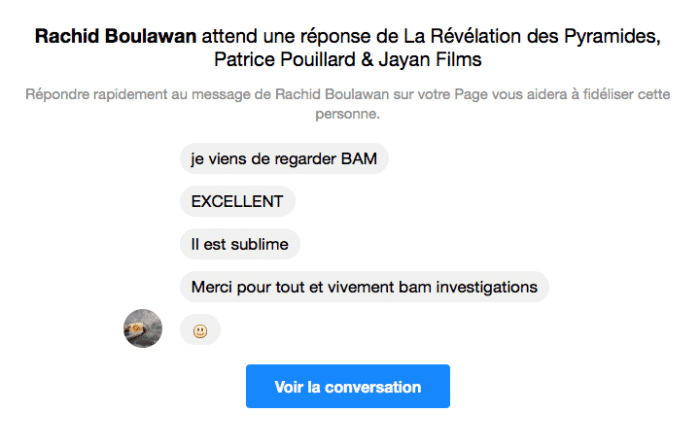Click "La Révélation des Pyramides" in heading
This screenshot has height=447, width=700.
click(536, 37)
